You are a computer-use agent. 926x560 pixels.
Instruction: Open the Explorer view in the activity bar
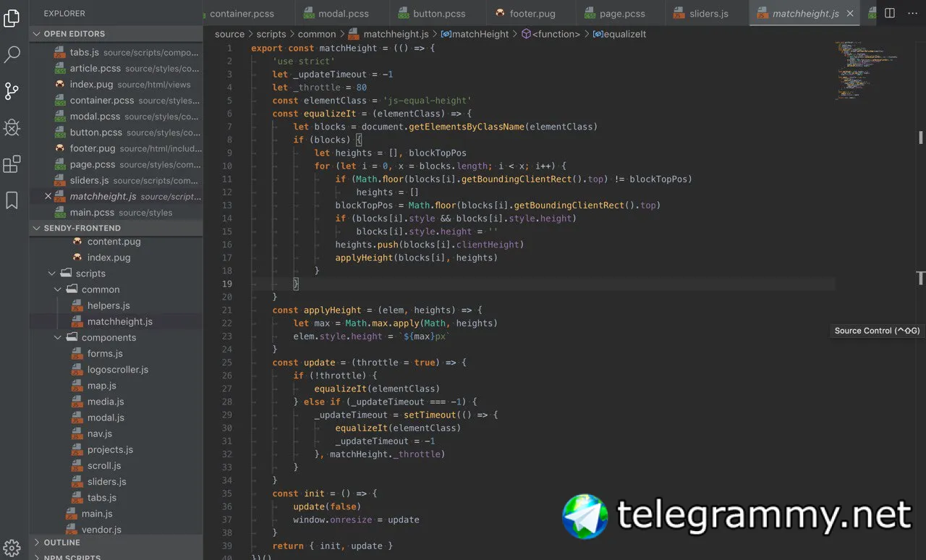click(12, 19)
